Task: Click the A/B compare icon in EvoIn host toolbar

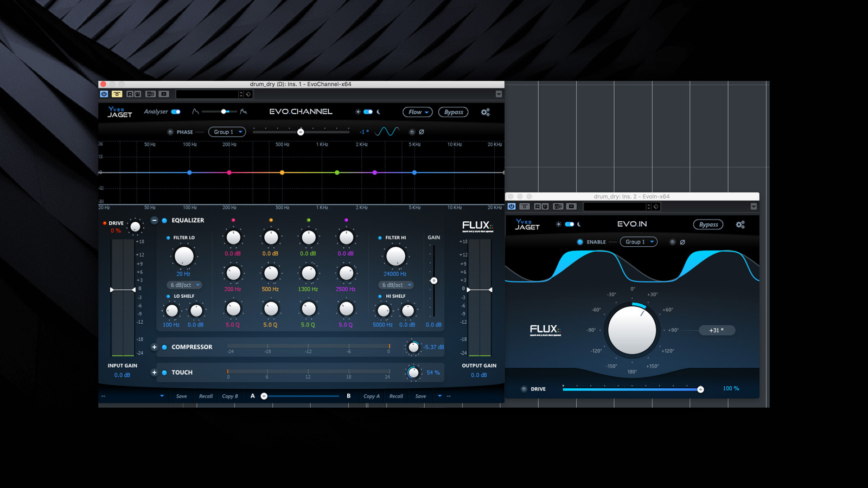Action: (x=558, y=207)
